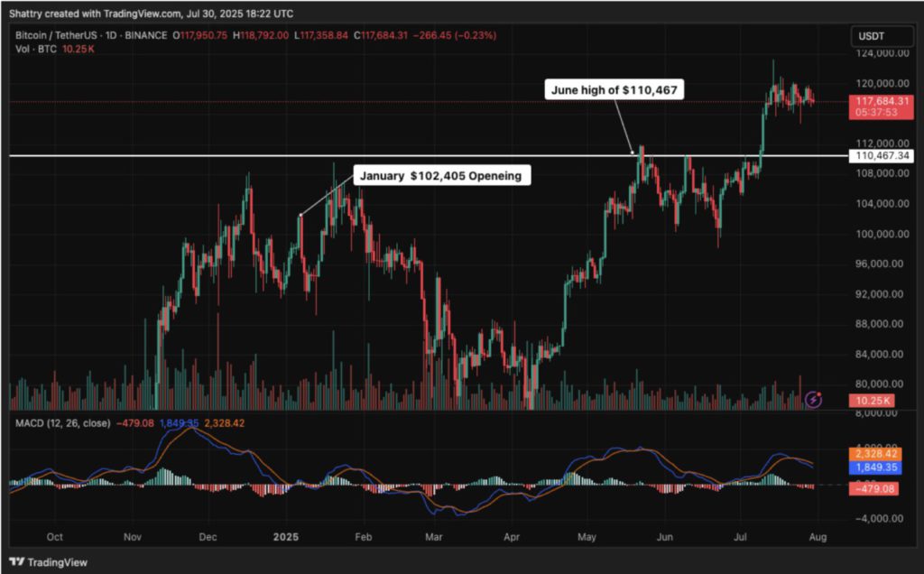924x574 pixels.
Task: Click the 2025 label on the time axis
Action: click(x=285, y=534)
